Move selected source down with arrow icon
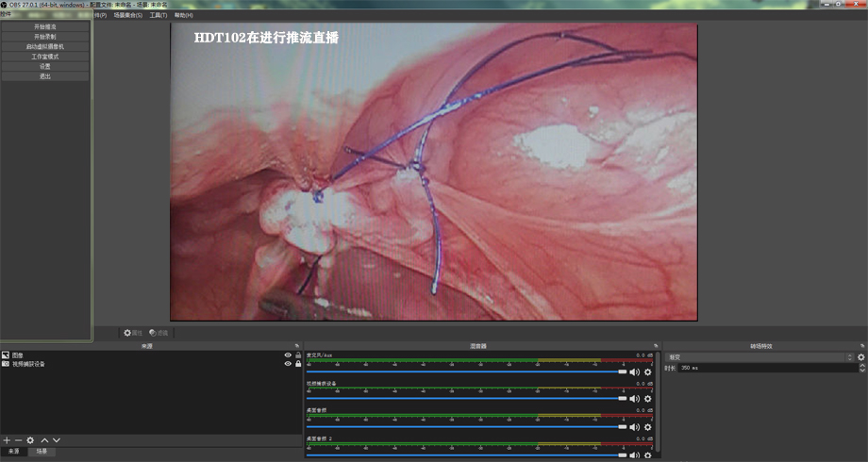The image size is (868, 462). tap(57, 440)
